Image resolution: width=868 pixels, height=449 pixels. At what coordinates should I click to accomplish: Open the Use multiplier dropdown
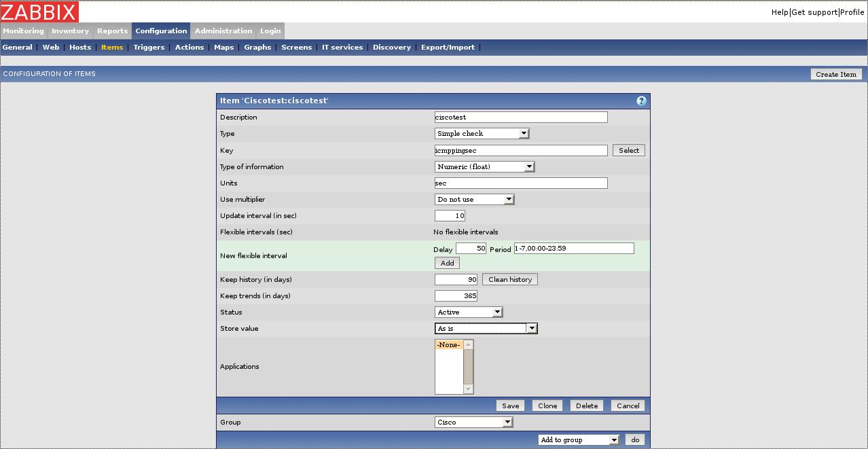pos(474,199)
